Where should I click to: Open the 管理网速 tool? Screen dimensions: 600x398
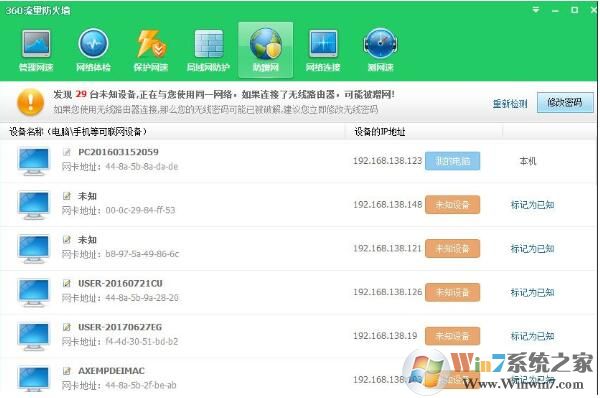pyautogui.click(x=36, y=51)
